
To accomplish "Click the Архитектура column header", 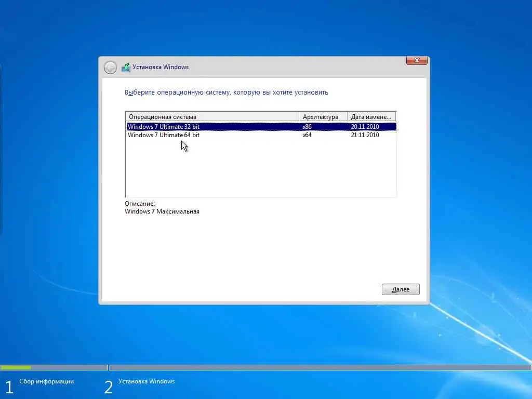I will coord(323,117).
